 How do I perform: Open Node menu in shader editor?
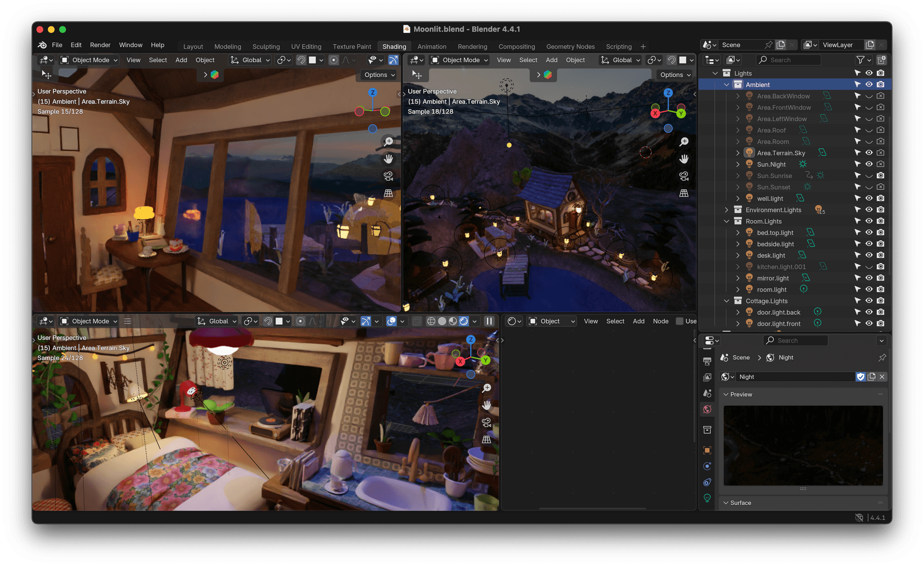point(660,321)
